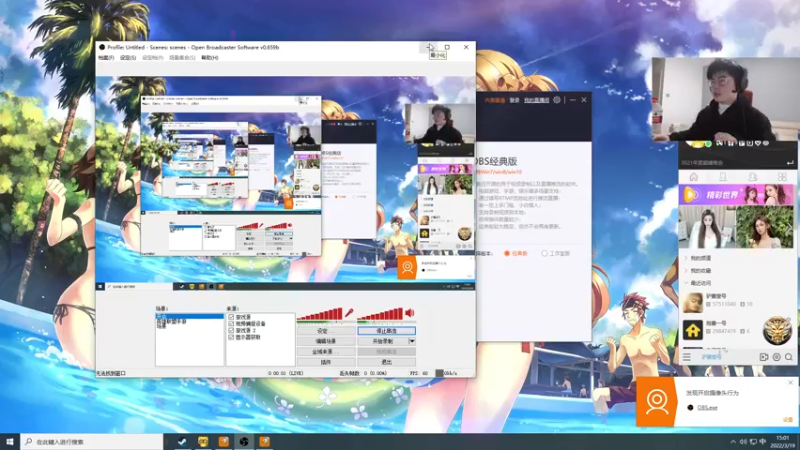This screenshot has height=450, width=800.
Task: Open the 档案(F) menu in OBS
Action: click(106, 58)
